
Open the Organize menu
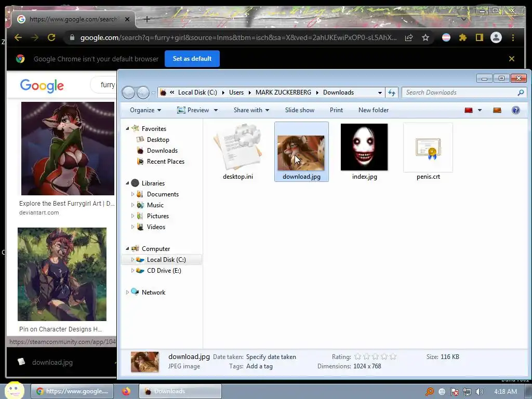(x=145, y=110)
